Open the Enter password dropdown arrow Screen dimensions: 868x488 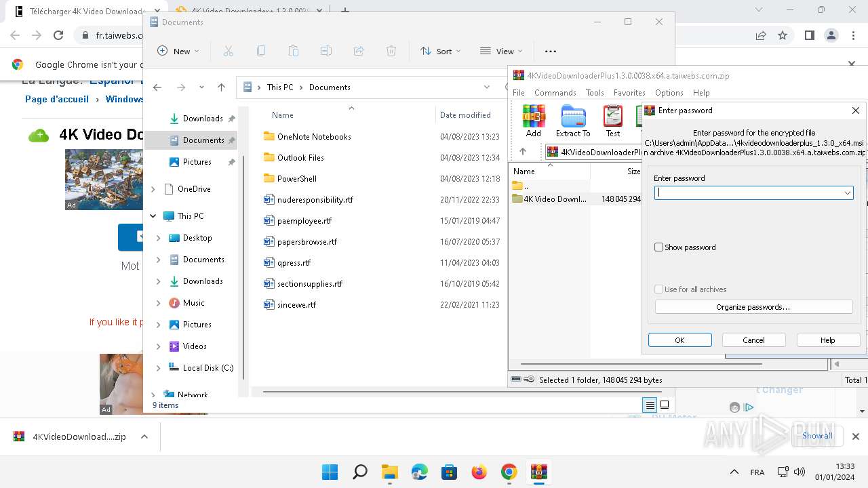click(847, 193)
